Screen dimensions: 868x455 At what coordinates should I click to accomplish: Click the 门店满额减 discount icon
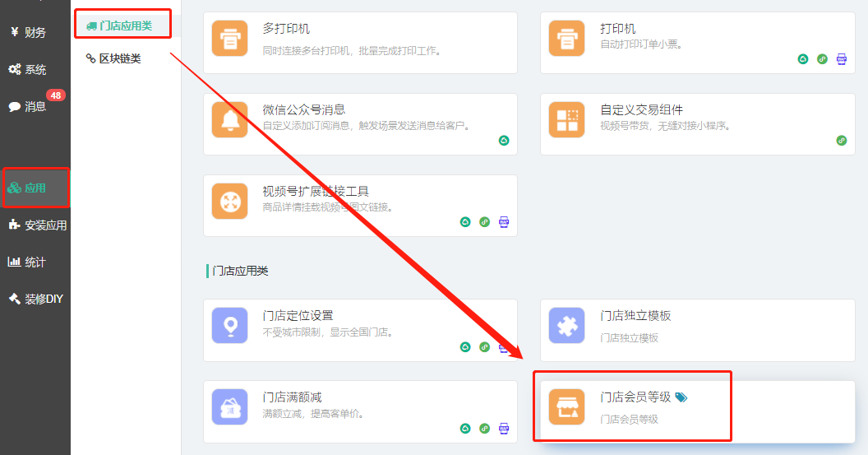[x=229, y=406]
